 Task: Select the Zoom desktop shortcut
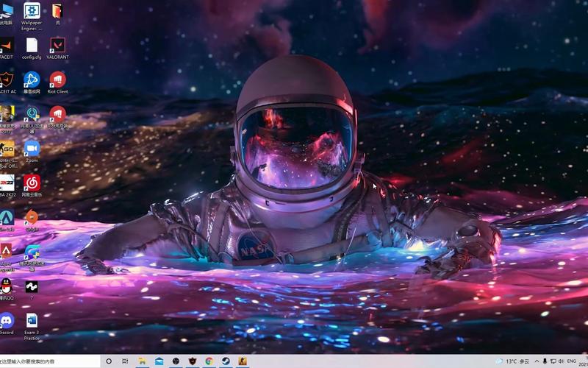[32, 152]
